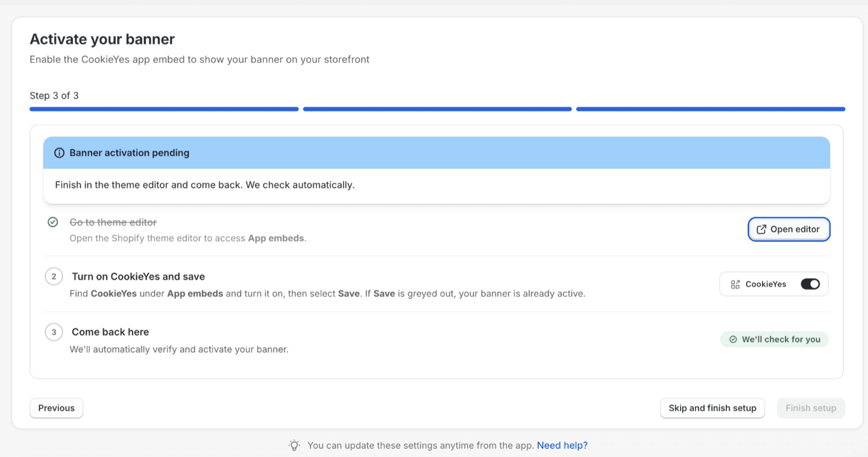The height and width of the screenshot is (457, 868).
Task: Click the Open the Shopify theme editor description
Action: coord(188,238)
